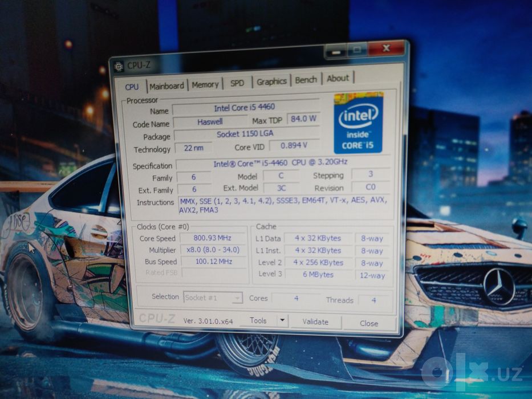Viewport: 532px width, 399px height.
Task: Close CPU-Z with the red X
Action: coord(386,48)
